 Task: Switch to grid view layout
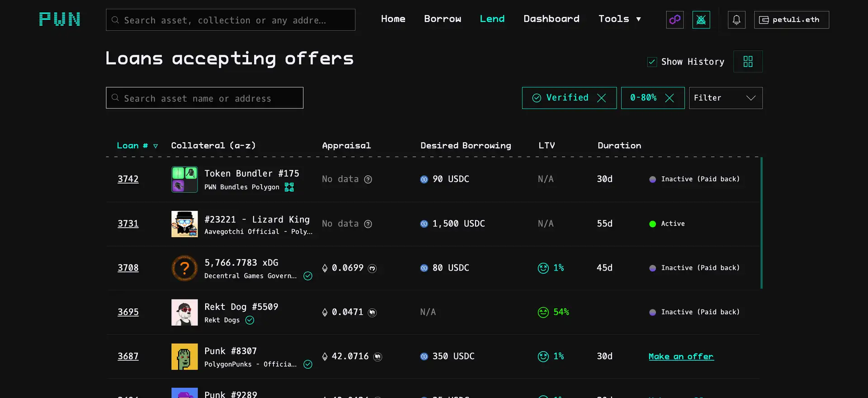748,61
